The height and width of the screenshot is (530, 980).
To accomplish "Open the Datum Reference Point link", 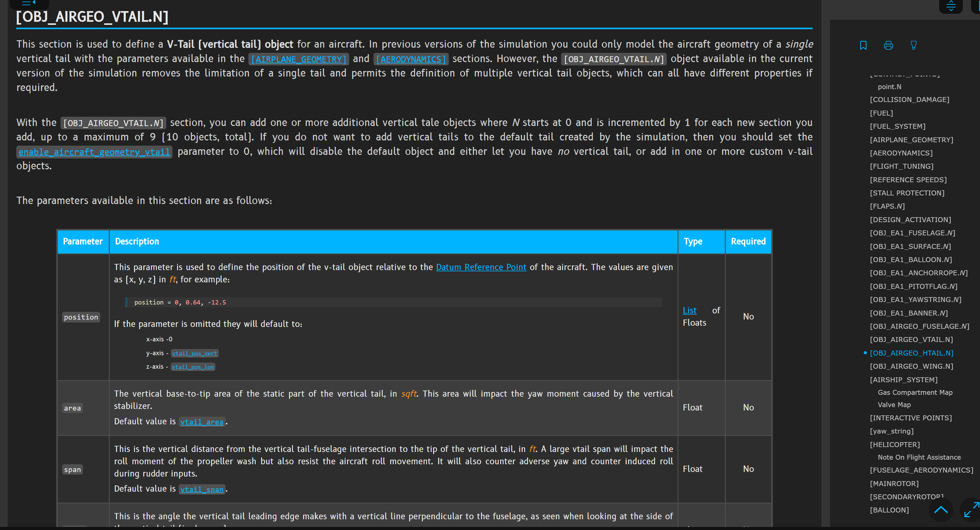I will coord(481,267).
